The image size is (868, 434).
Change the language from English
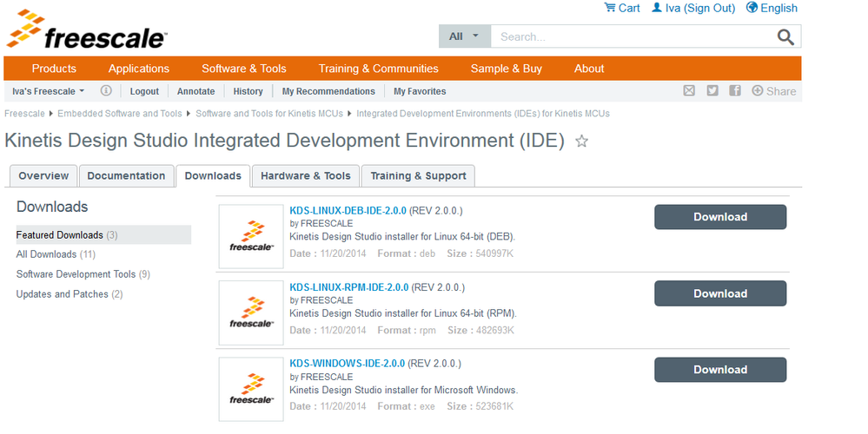coord(772,8)
